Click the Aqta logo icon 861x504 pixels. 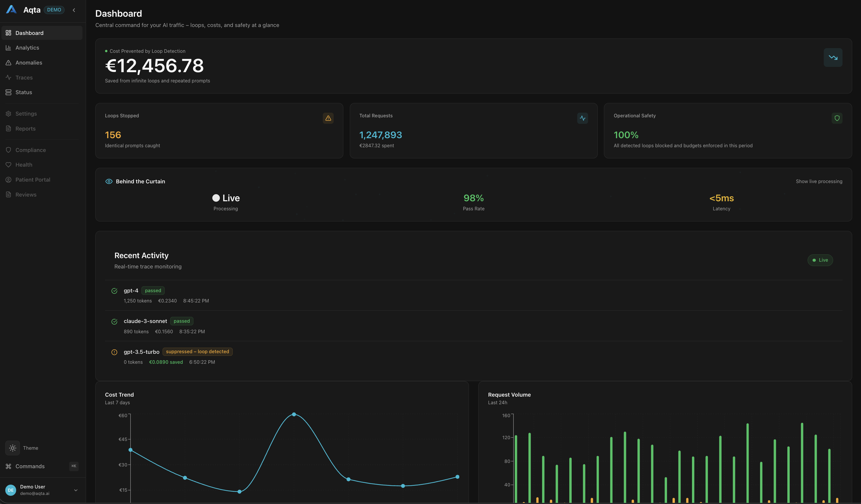click(x=11, y=10)
